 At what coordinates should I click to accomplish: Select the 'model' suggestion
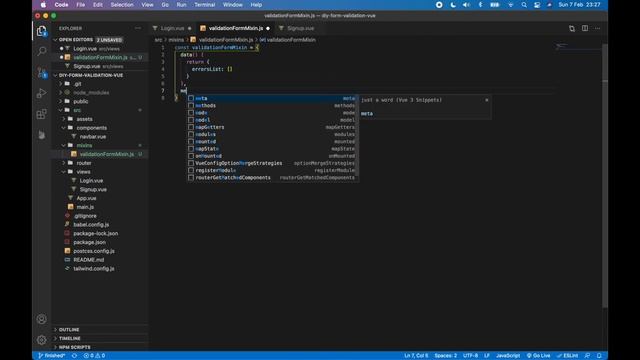(x=272, y=120)
